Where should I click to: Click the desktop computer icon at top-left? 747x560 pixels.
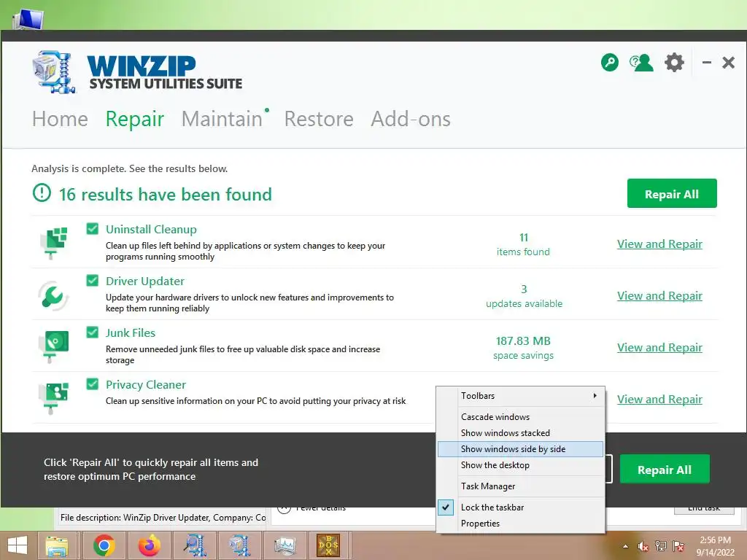tap(28, 19)
